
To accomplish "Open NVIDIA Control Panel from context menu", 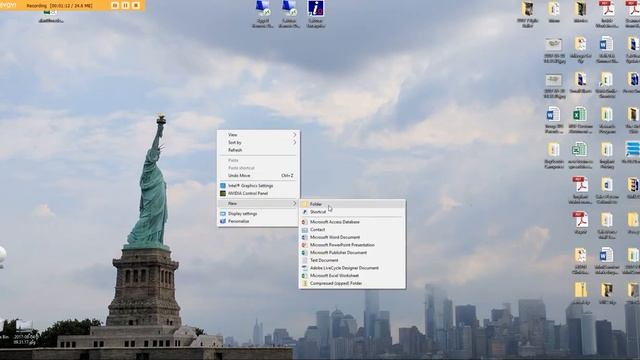I will click(x=258, y=193).
